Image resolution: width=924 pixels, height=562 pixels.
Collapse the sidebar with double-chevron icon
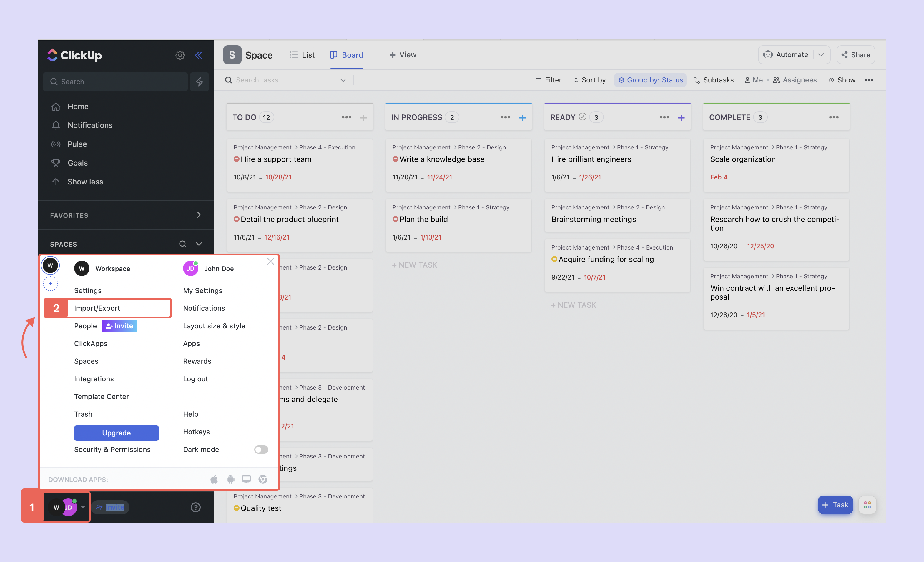(x=198, y=56)
